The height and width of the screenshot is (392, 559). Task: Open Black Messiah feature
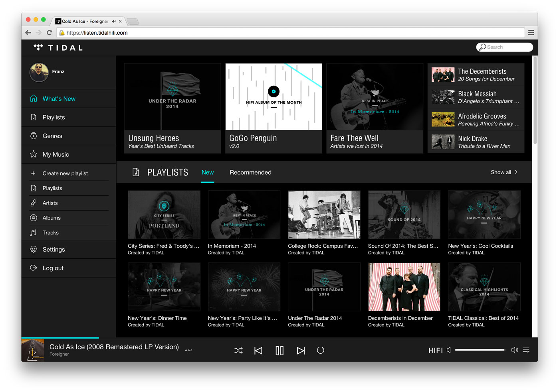point(476,97)
